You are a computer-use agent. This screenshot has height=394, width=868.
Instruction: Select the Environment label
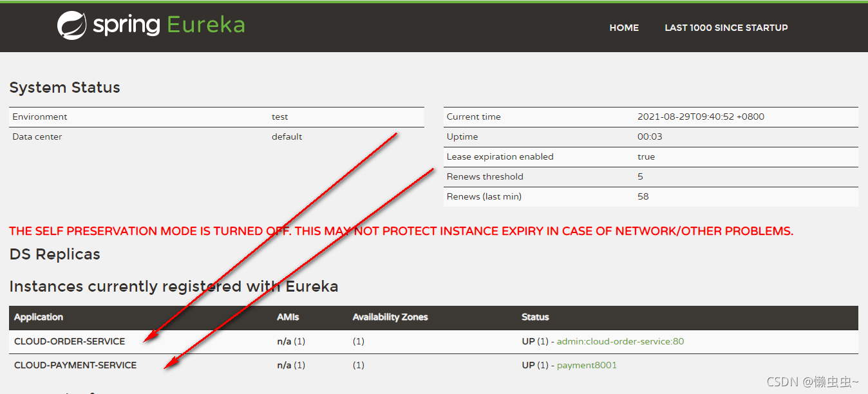40,117
